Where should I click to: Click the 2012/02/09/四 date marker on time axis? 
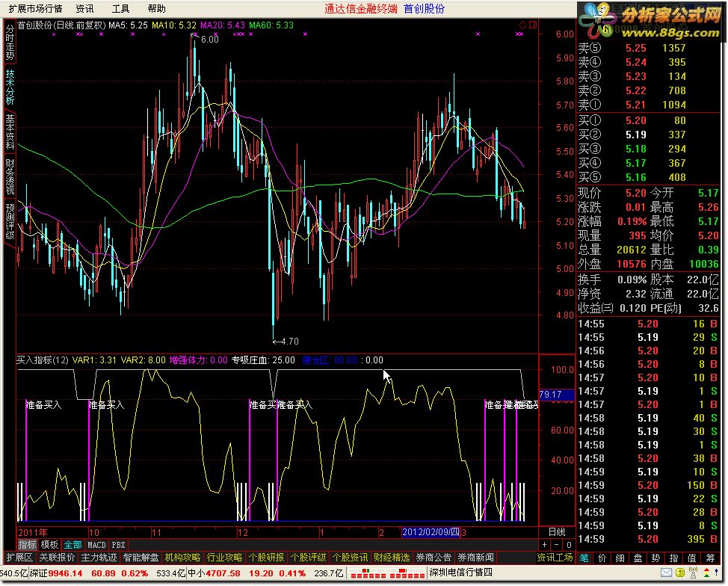[431, 532]
